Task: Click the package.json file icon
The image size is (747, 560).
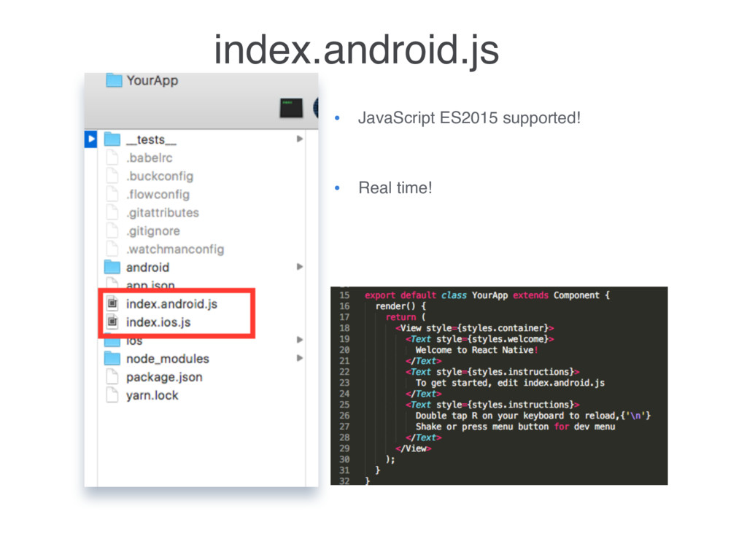Action: (x=112, y=377)
